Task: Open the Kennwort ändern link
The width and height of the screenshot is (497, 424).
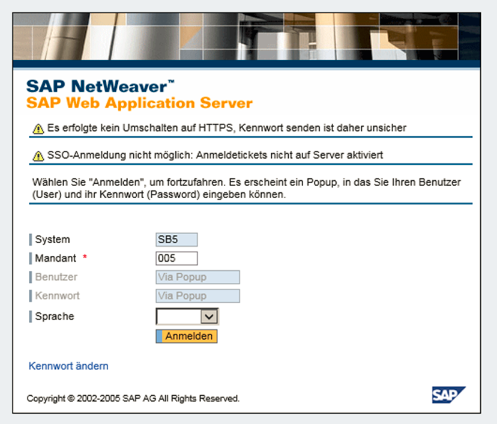Action: tap(68, 366)
